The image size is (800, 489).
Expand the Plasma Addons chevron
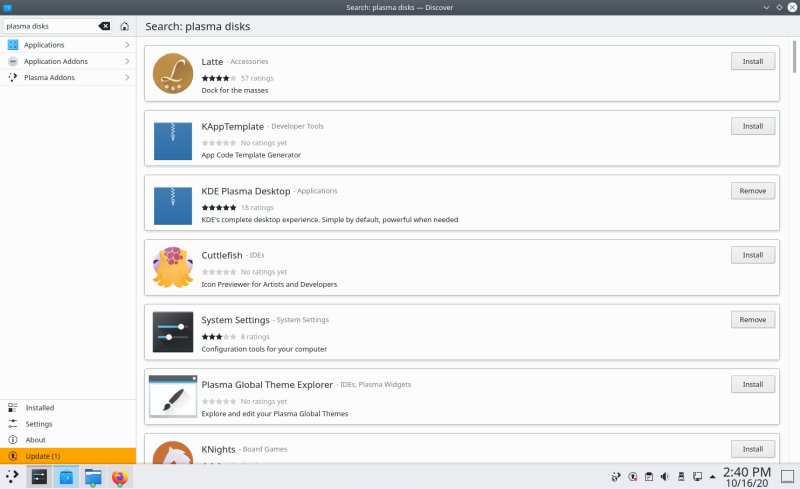[x=127, y=78]
